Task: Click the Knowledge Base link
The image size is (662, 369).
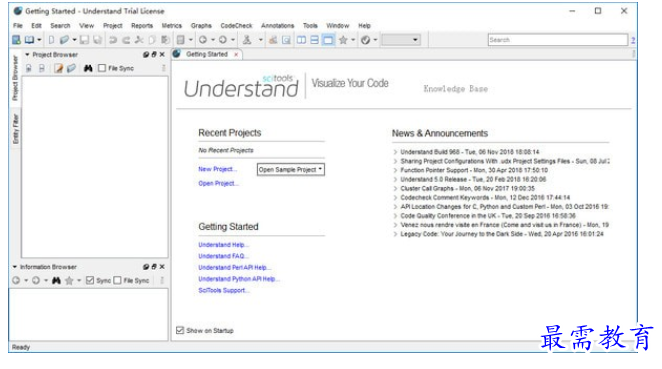Action: [456, 89]
